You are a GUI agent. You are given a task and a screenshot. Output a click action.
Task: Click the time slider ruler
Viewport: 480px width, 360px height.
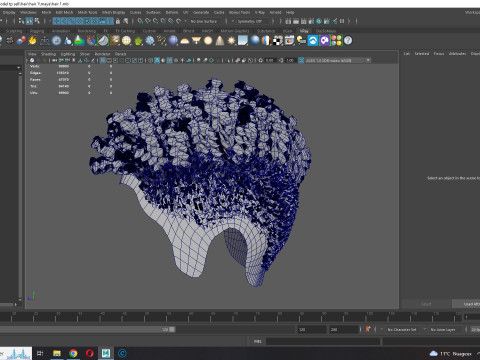click(x=231, y=317)
